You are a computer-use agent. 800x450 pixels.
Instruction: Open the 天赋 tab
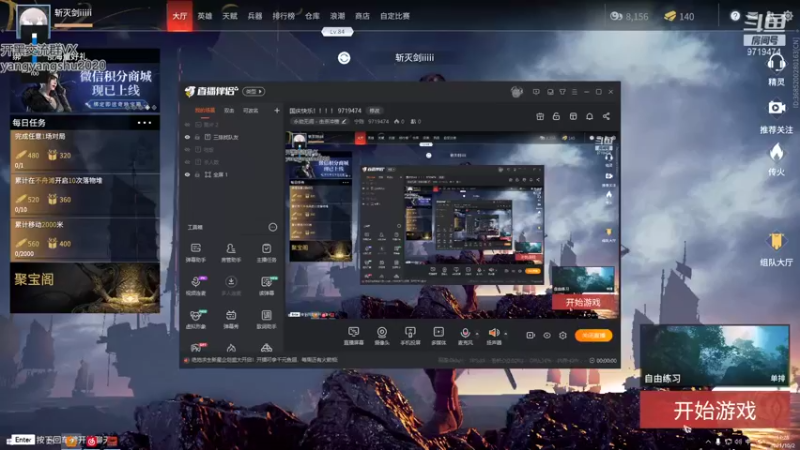[230, 16]
